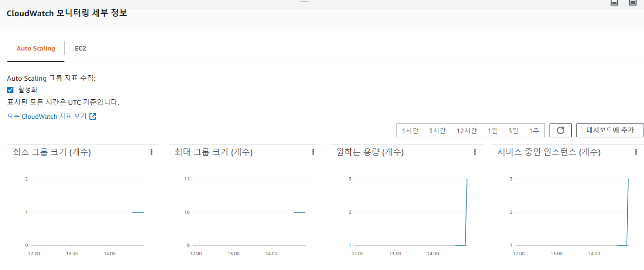Click the blue line in 최소 그룹 크기 chart

coord(138,212)
